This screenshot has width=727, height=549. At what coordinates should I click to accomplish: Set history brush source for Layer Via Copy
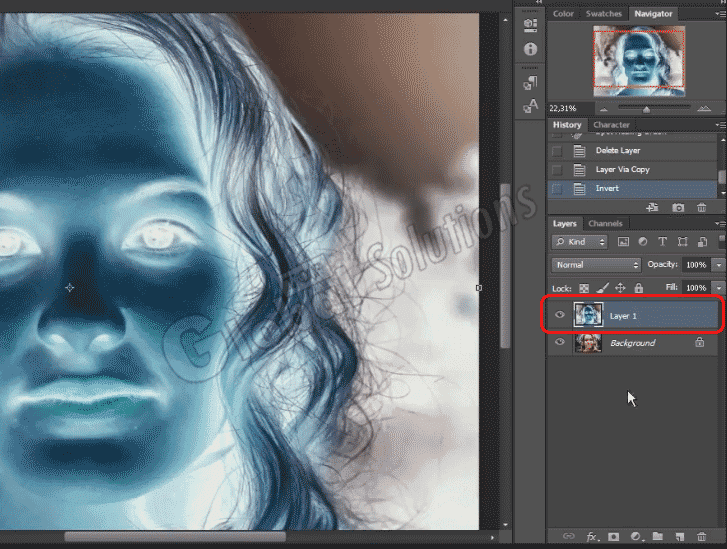pyautogui.click(x=557, y=170)
